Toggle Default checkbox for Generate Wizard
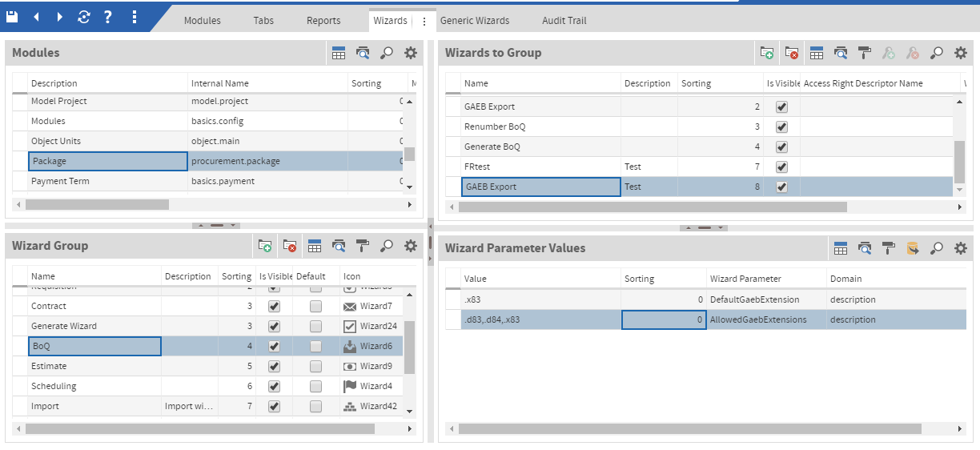 click(x=316, y=326)
